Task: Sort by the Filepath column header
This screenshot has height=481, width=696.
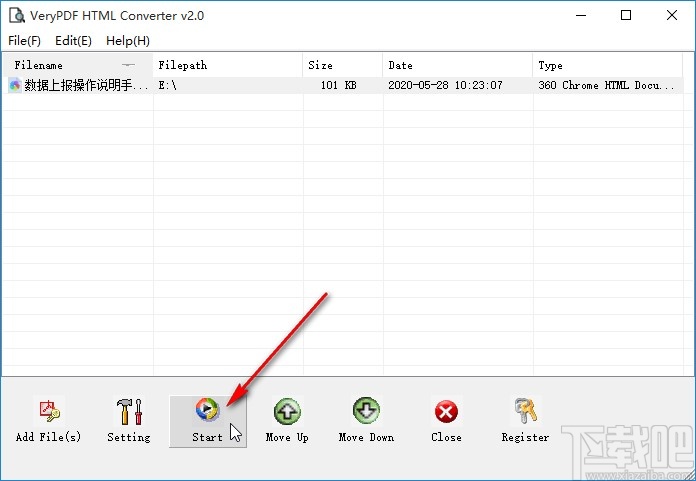Action: click(x=228, y=65)
